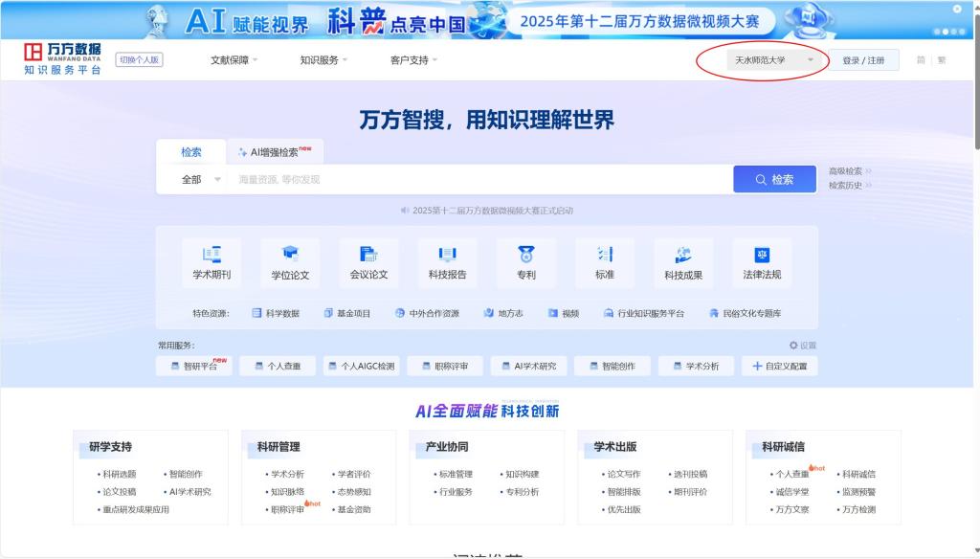Open the 天水师范大学 institution dropdown
980x559 pixels.
point(773,60)
